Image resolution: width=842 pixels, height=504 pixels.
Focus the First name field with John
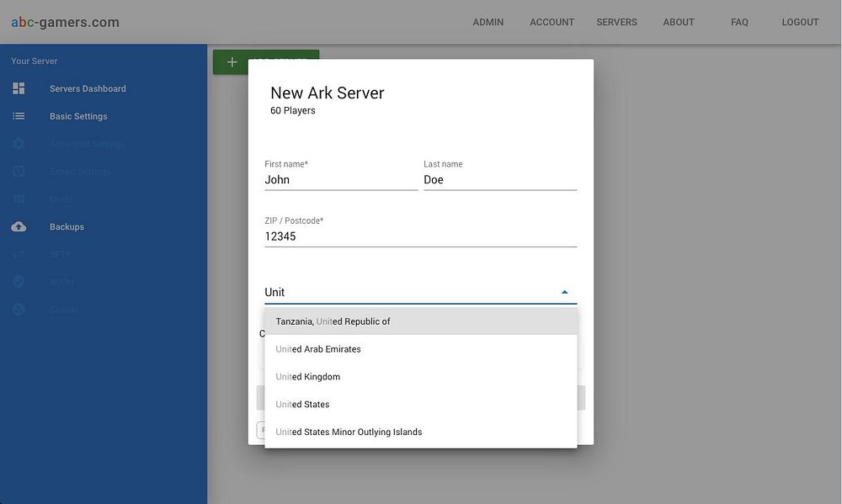tap(341, 180)
